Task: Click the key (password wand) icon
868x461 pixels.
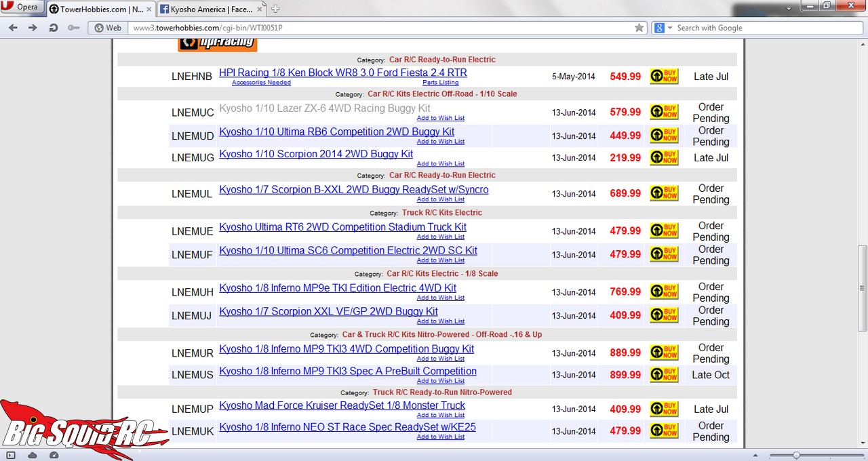Action: [x=73, y=28]
